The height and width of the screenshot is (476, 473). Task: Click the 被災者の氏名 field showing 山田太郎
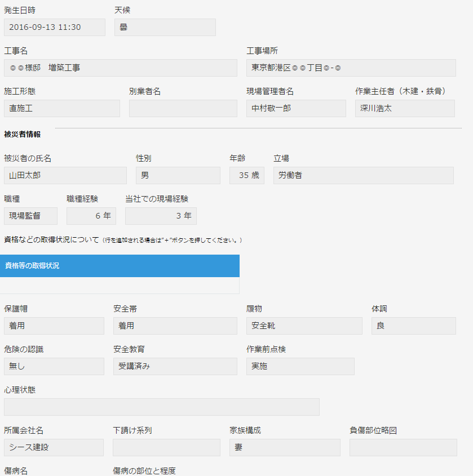65,175
